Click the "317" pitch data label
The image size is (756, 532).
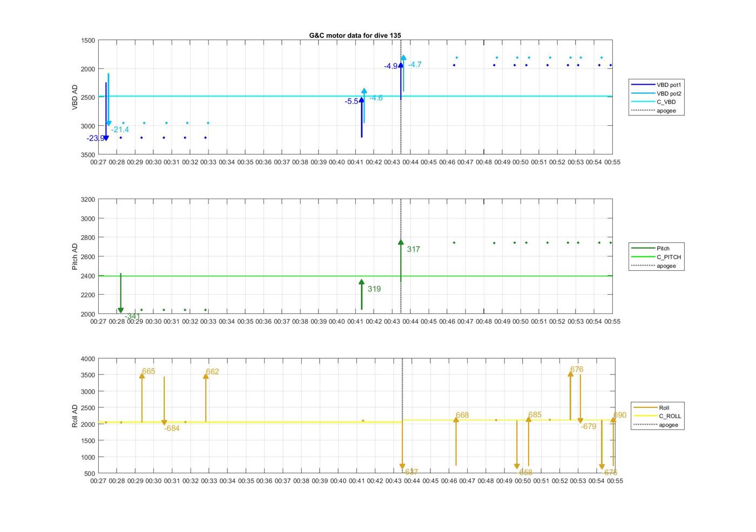[413, 249]
